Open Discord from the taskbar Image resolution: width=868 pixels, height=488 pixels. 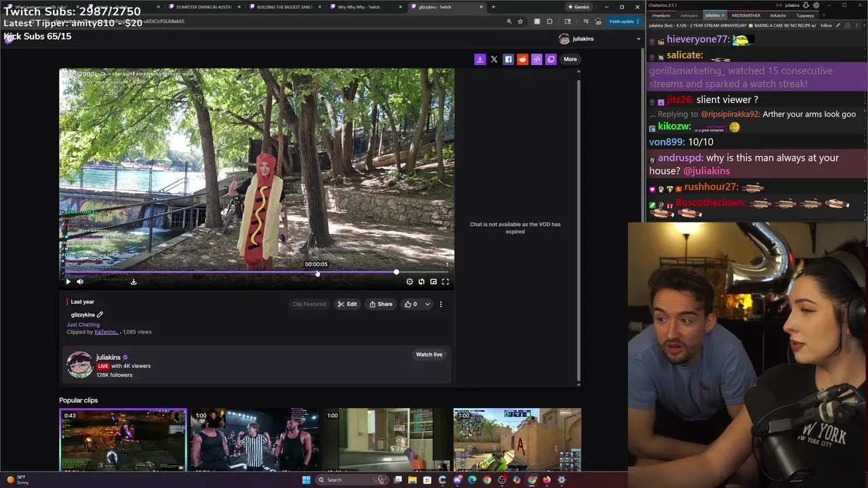tap(457, 480)
